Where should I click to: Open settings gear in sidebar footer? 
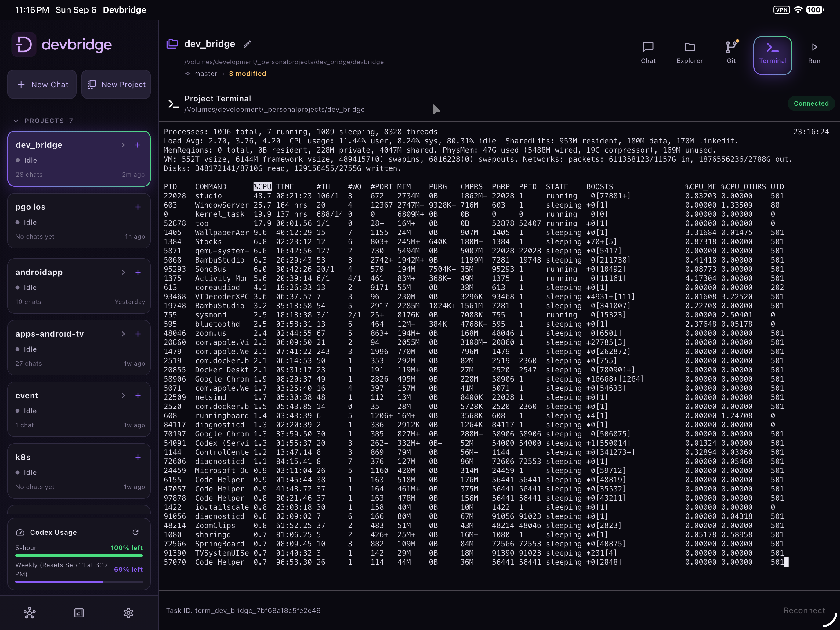(129, 613)
